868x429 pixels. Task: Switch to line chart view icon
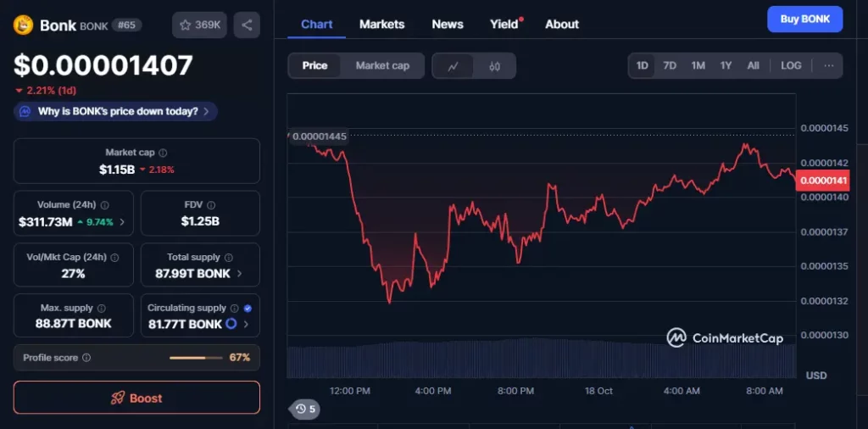point(453,66)
